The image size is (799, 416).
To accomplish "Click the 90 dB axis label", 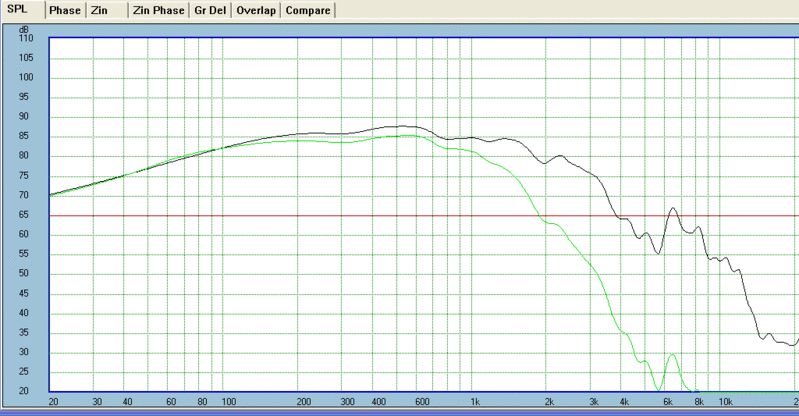I will click(x=25, y=116).
